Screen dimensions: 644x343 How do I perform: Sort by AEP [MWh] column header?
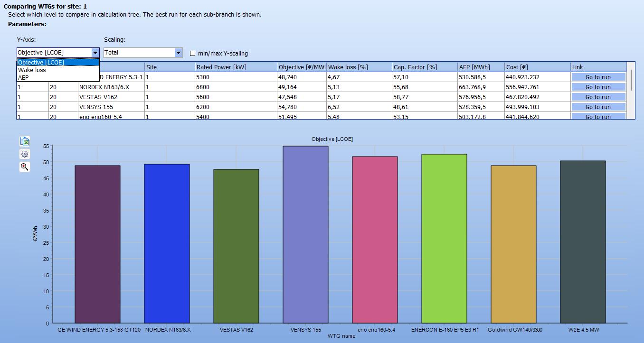(481, 67)
